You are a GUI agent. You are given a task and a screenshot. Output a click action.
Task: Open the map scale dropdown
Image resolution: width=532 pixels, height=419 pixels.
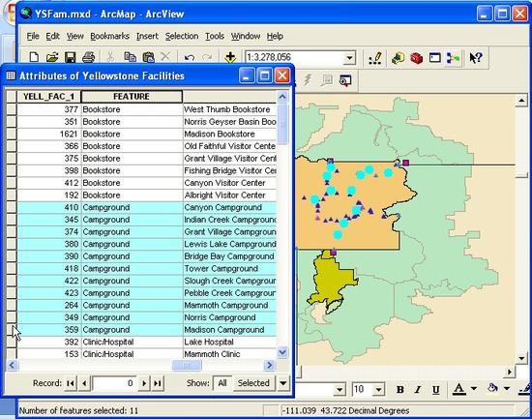coord(349,58)
